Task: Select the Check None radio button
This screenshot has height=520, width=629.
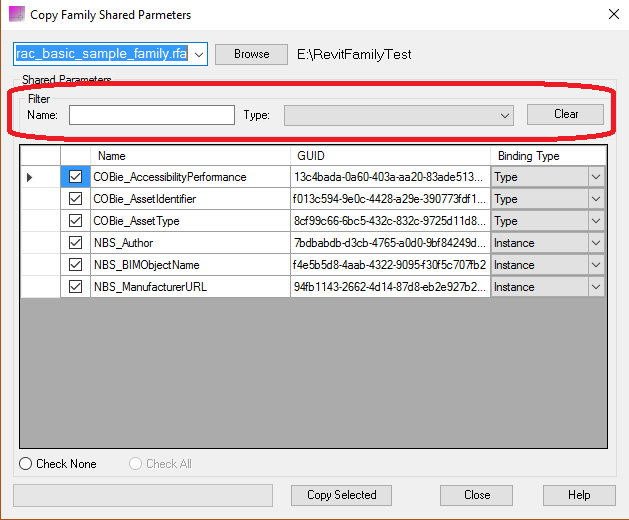Action: point(26,464)
